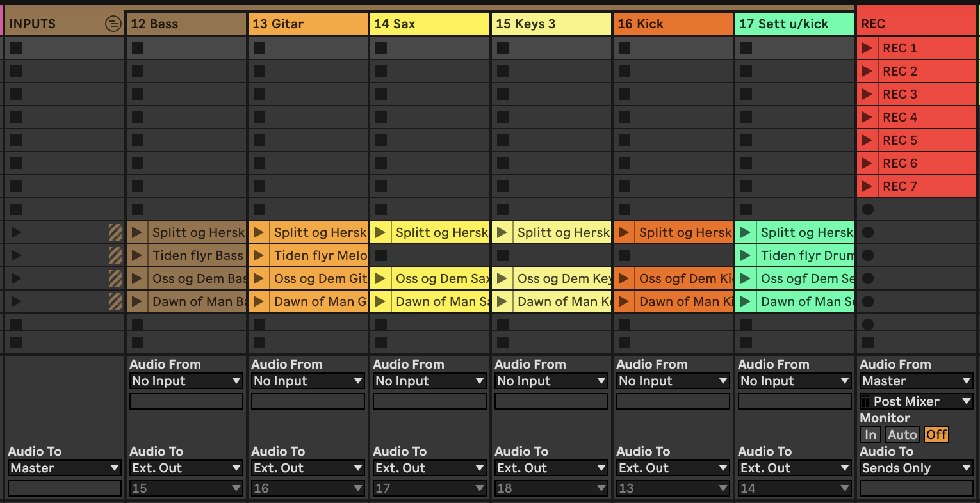Open the Post Mixer dropdown on REC
The width and height of the screenshot is (980, 503).
coord(916,401)
